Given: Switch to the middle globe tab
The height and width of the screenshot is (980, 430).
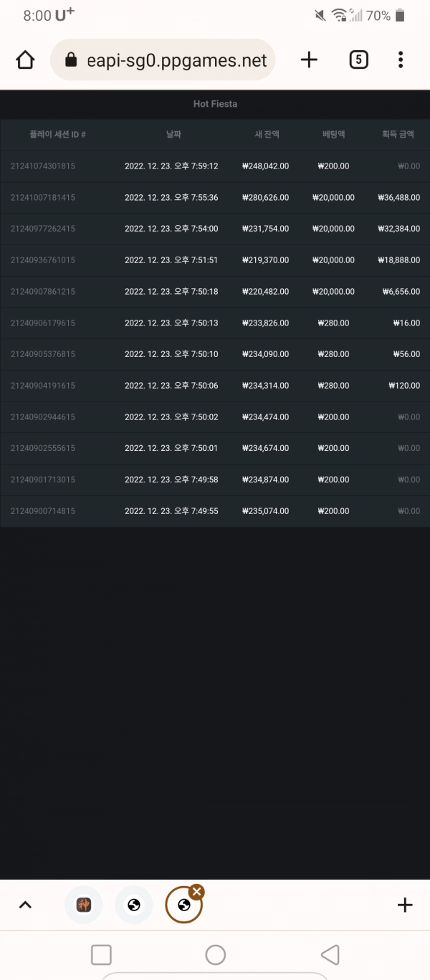Looking at the screenshot, I should coord(134,905).
